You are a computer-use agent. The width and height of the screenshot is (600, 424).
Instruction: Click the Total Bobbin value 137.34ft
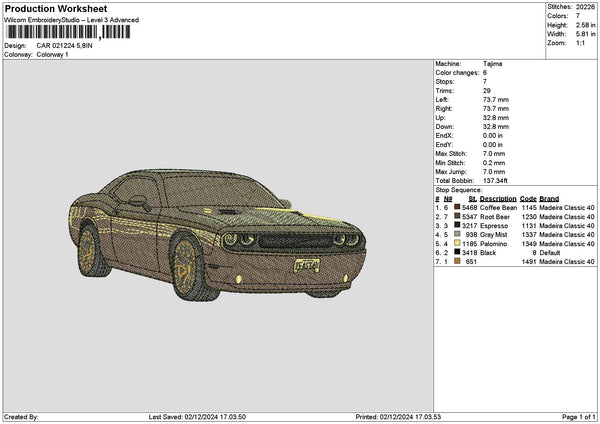(498, 180)
